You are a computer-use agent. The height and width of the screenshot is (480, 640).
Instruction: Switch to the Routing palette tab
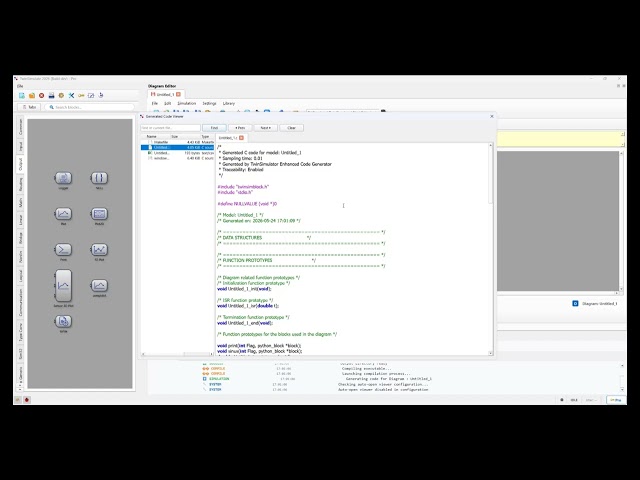click(x=20, y=184)
